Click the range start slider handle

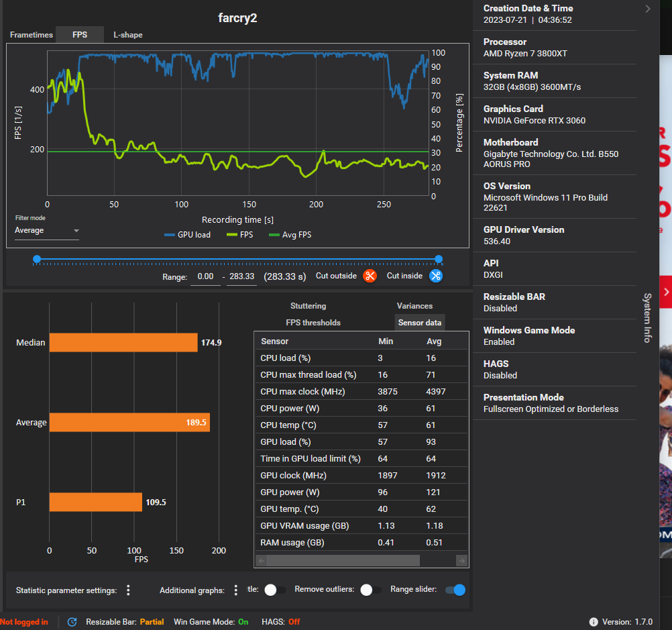[x=37, y=259]
